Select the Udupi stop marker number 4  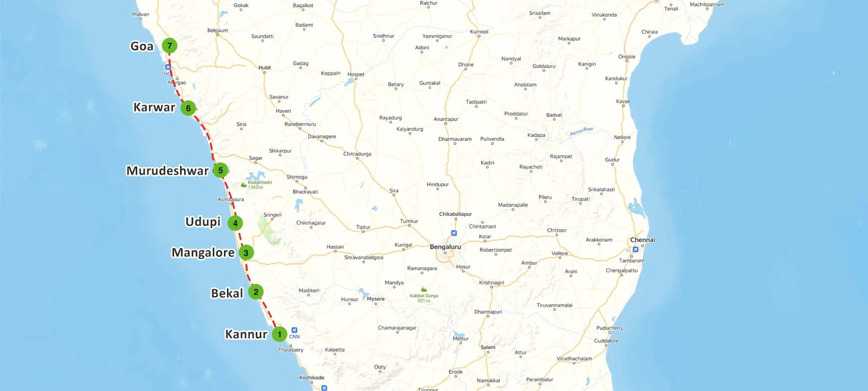[235, 223]
